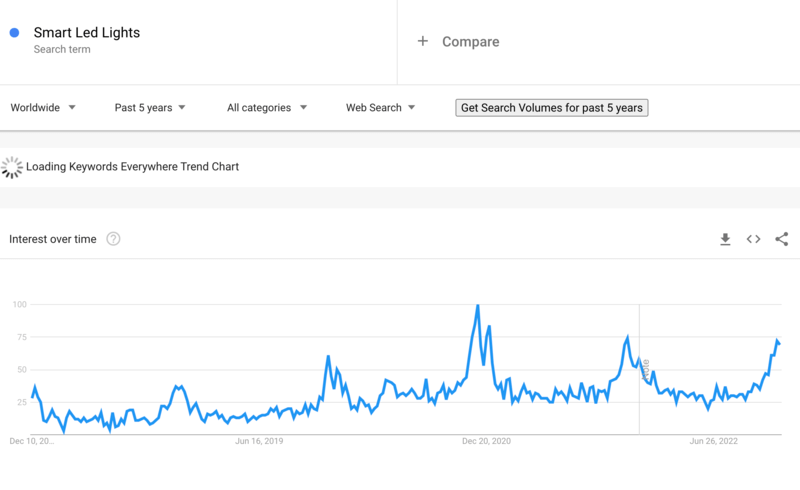Image resolution: width=800 pixels, height=490 pixels.
Task: Share the interest over time chart
Action: tap(781, 239)
